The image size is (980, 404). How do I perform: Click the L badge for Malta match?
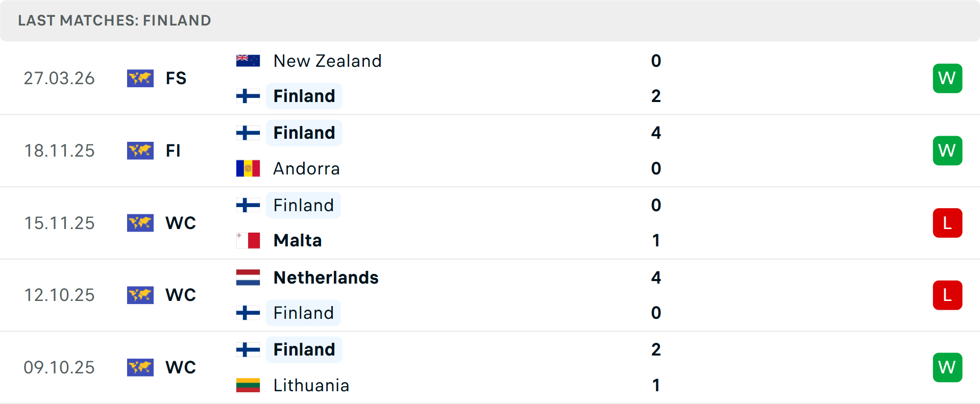947,223
